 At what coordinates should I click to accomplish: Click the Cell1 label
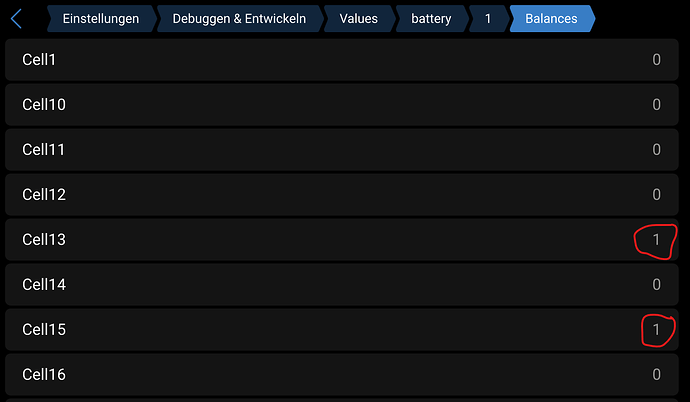pos(39,60)
